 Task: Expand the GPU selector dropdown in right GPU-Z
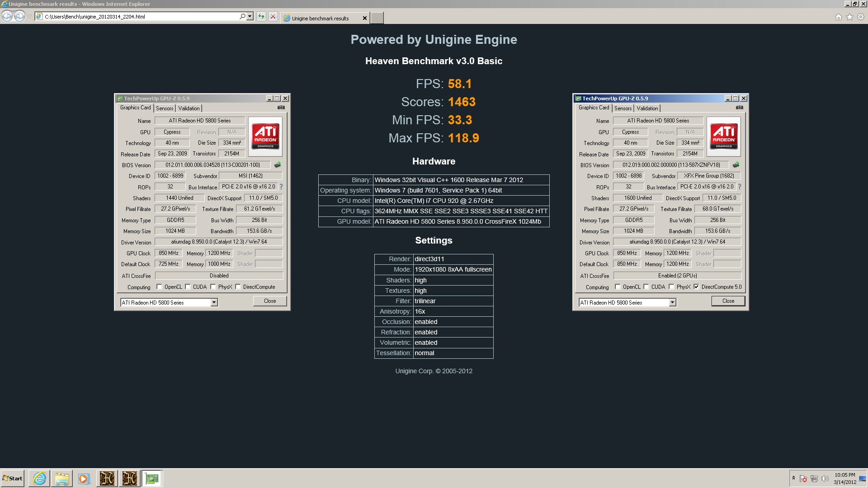(x=672, y=302)
